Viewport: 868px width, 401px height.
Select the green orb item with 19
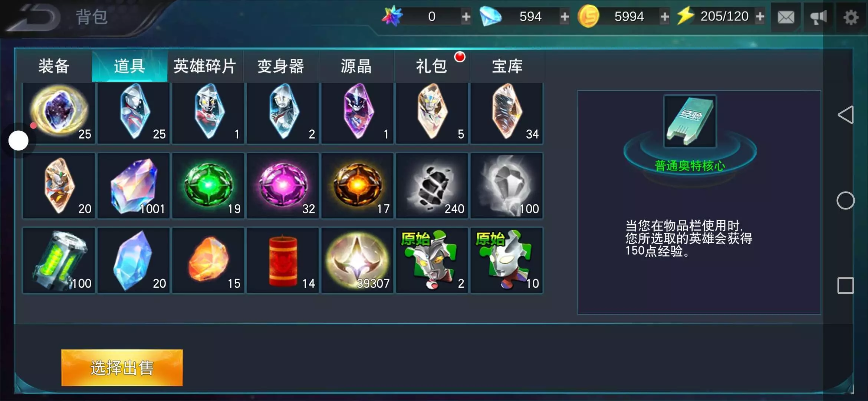tap(208, 185)
